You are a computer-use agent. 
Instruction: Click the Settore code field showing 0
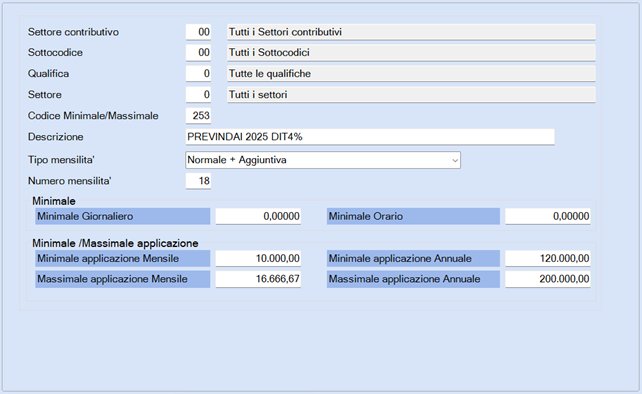pos(199,95)
